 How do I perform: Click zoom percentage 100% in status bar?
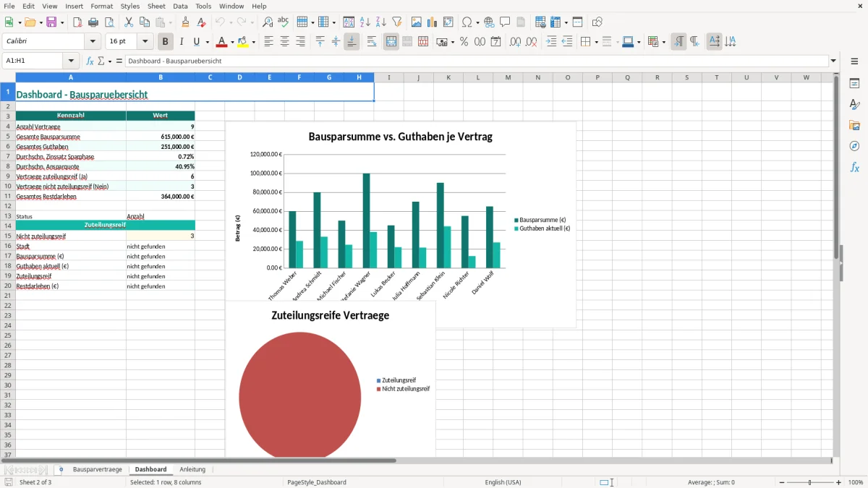click(x=856, y=482)
